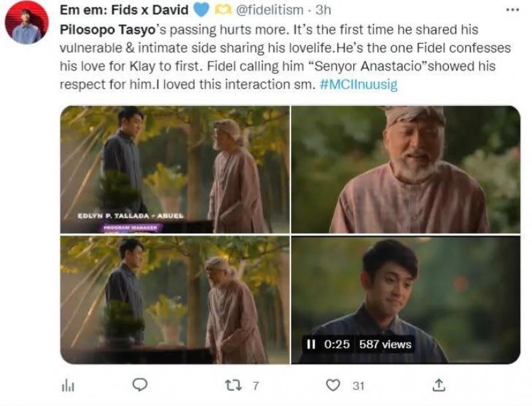This screenshot has width=532, height=406.
Task: Click the reply speech bubble icon
Action: (140, 385)
